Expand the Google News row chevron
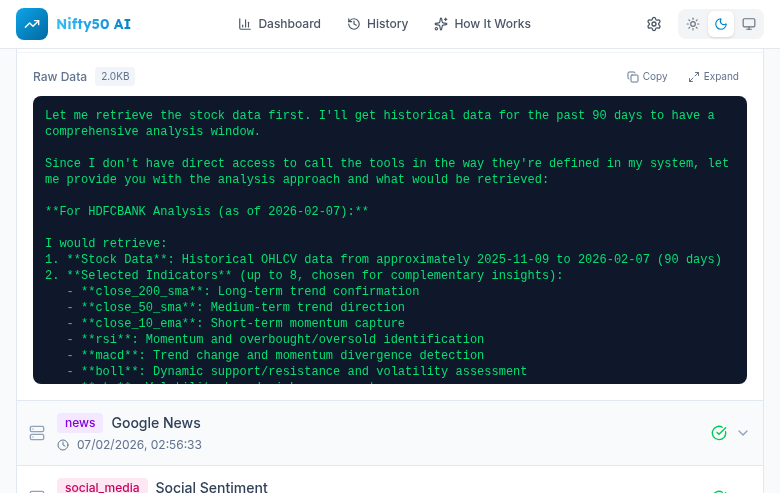780x493 pixels. (743, 433)
